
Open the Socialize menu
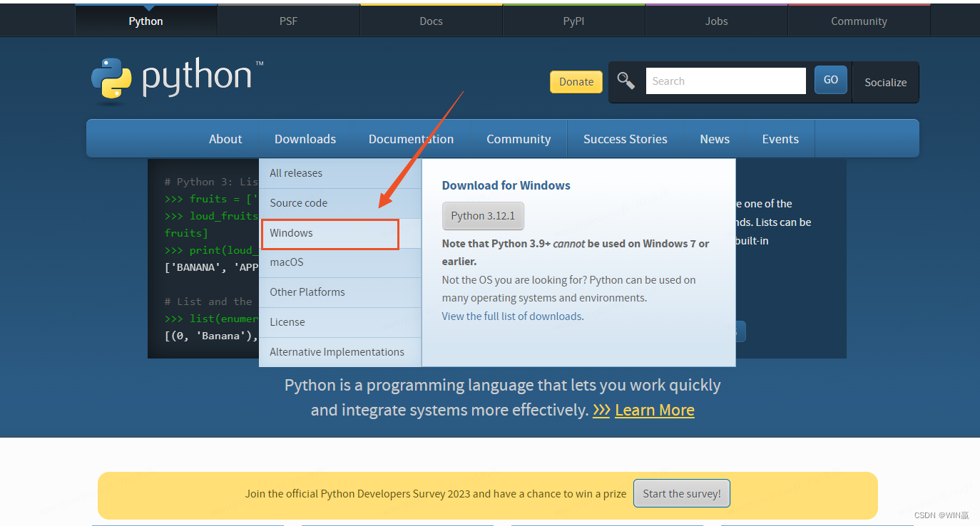[x=885, y=82]
